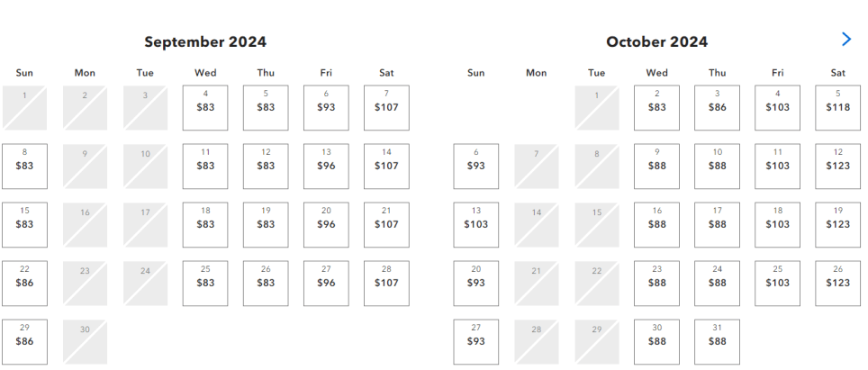Choose October 27 Sunday at $93
Image resolution: width=868 pixels, height=370 pixels.
pos(475,342)
